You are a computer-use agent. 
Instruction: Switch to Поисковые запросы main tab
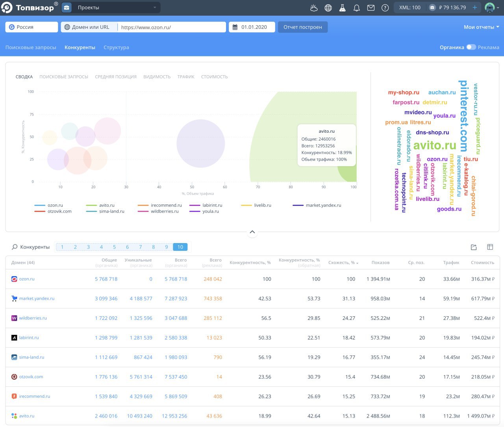pos(31,47)
